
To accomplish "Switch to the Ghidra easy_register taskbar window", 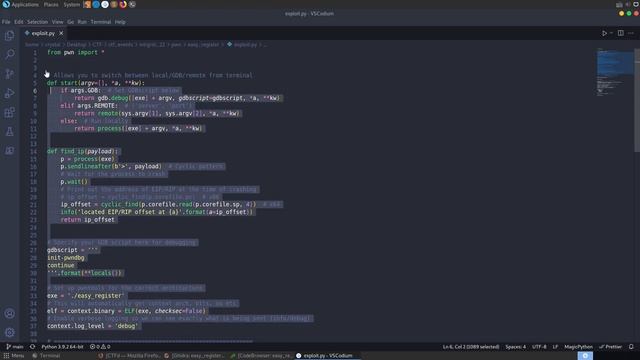I will click(x=194, y=356).
